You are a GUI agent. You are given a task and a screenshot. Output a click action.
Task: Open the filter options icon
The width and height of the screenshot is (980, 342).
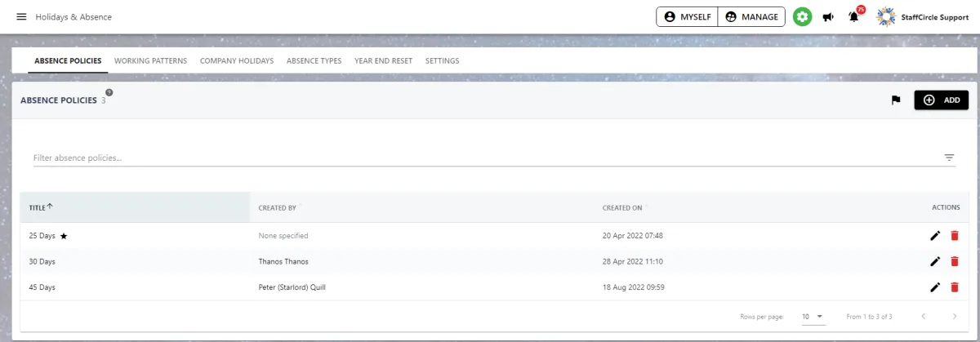[x=949, y=158]
